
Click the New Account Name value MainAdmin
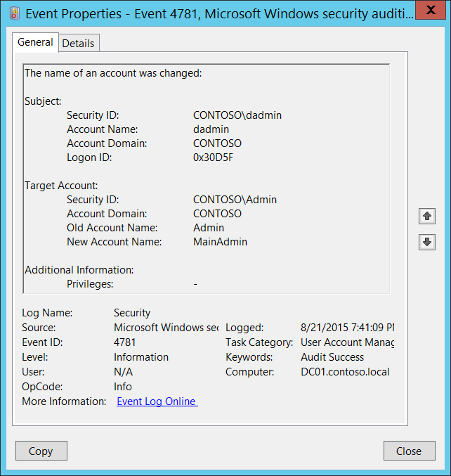pyautogui.click(x=220, y=242)
